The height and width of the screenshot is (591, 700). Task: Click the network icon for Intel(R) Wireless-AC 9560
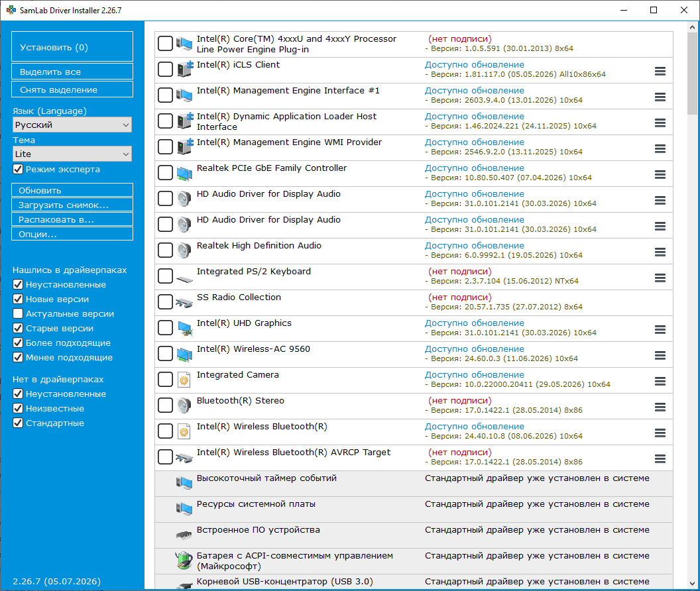pos(184,354)
